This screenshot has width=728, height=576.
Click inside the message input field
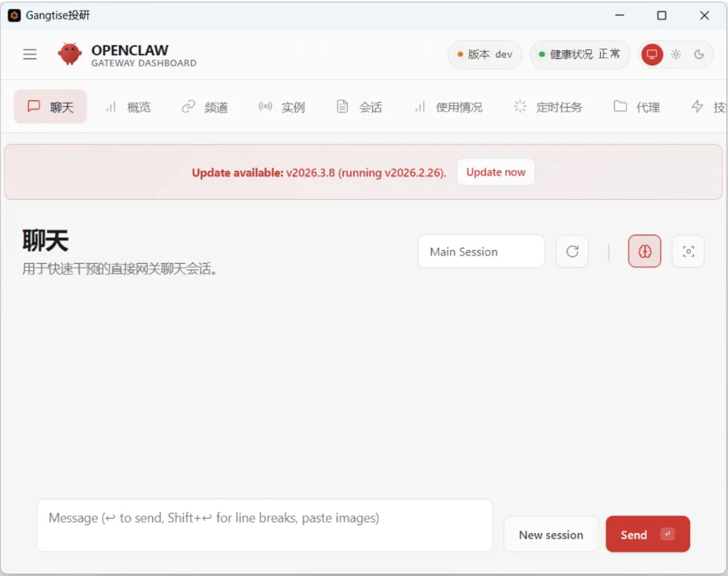click(265, 525)
